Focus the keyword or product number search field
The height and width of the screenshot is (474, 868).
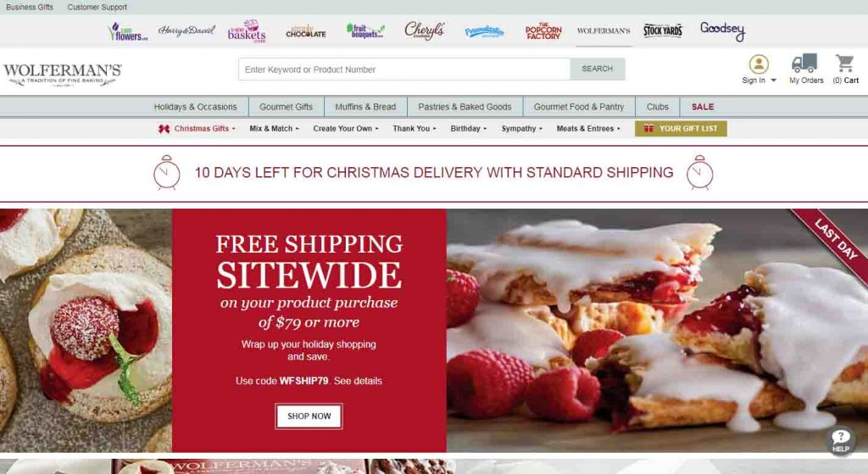[x=404, y=70]
